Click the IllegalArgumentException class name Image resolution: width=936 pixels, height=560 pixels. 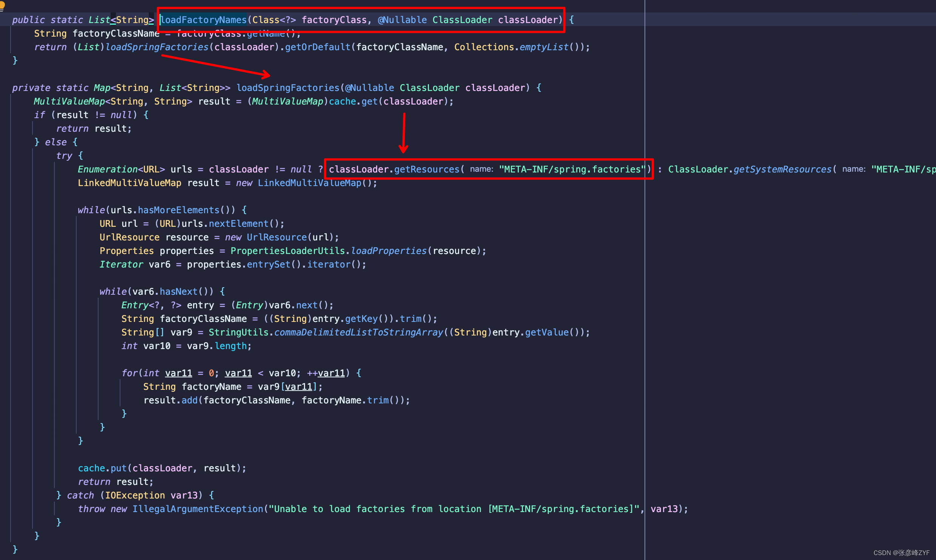pyautogui.click(x=198, y=509)
